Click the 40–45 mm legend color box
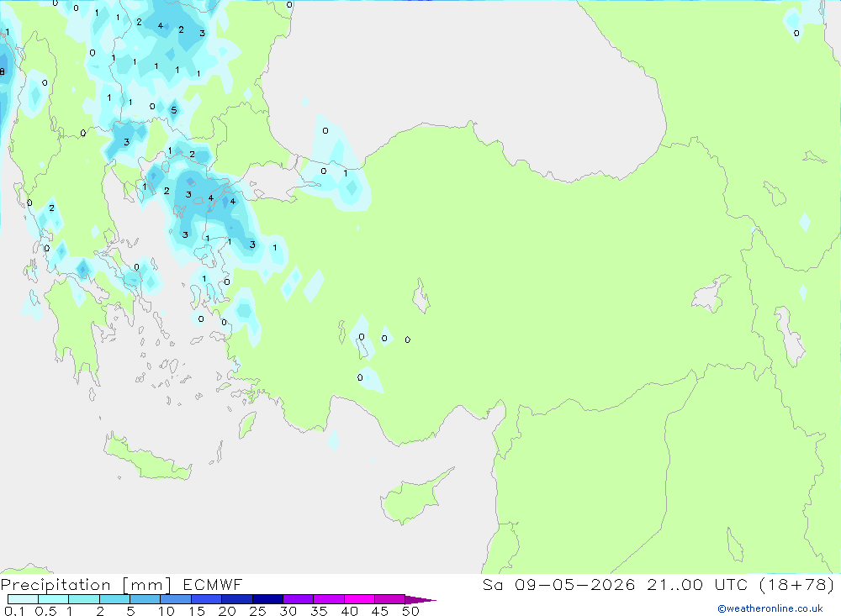 359,599
